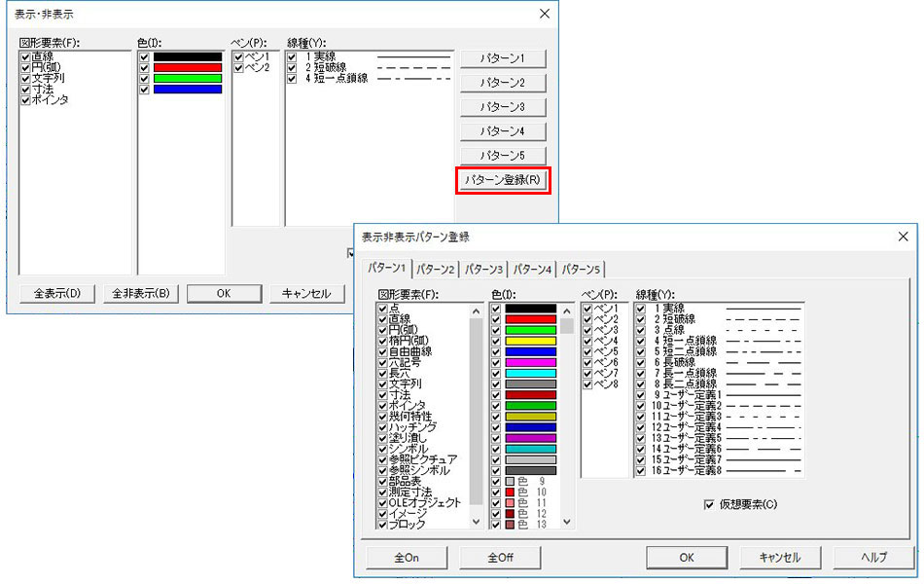Uncheck 直線 in the first dialog's 図形要素 list
The width and height of the screenshot is (924, 584).
pos(25,57)
